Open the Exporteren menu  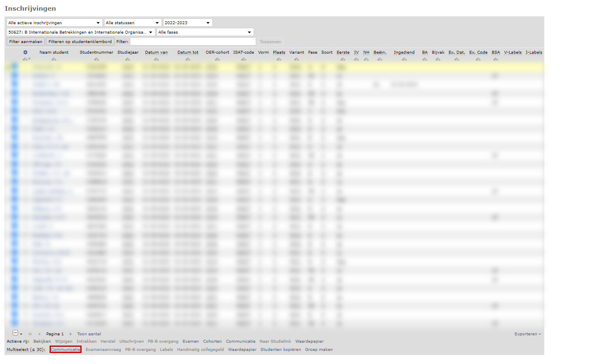527,334
